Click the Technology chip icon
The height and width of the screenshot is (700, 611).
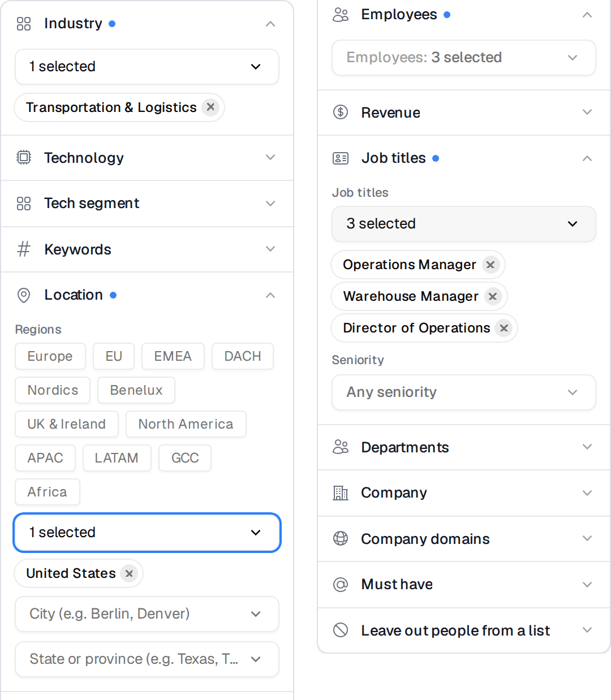click(24, 157)
